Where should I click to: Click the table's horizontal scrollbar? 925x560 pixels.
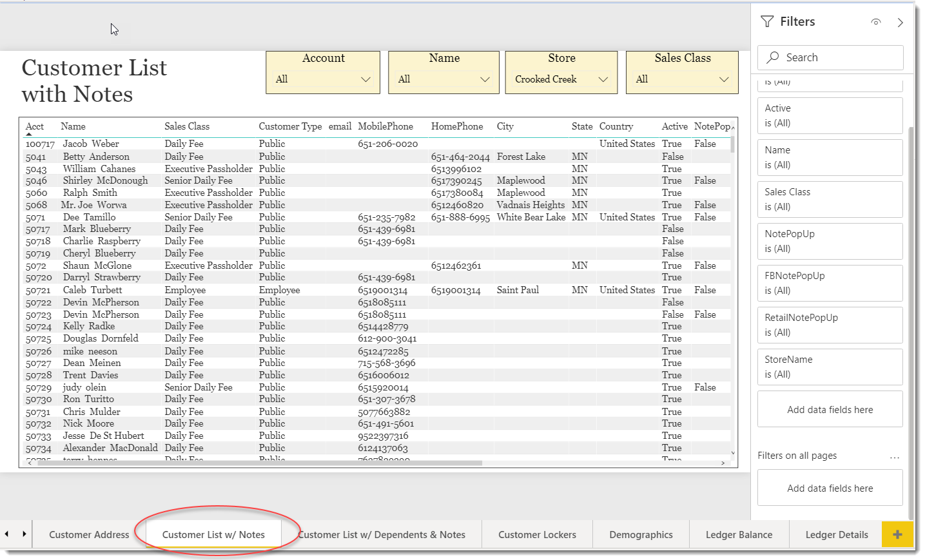(x=259, y=463)
